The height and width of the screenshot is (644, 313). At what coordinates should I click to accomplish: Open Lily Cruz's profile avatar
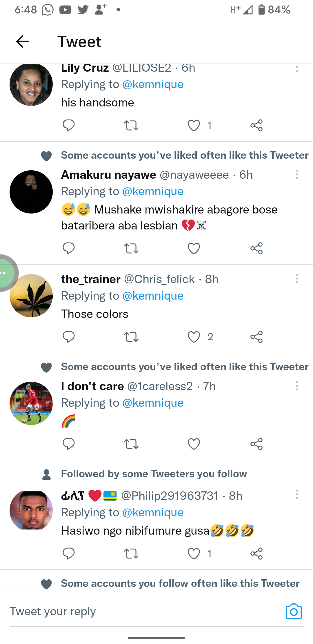click(x=31, y=84)
